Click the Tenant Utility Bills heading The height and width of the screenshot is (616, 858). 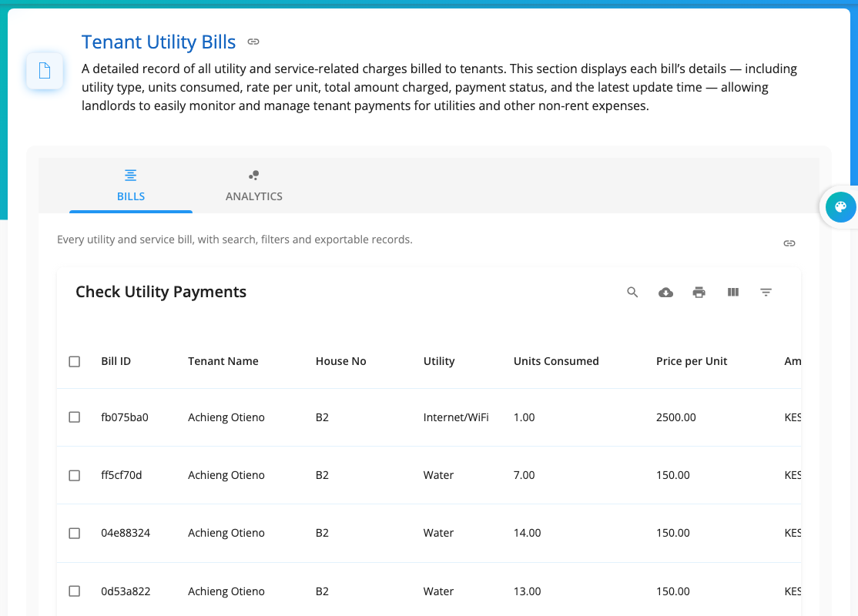pos(159,42)
